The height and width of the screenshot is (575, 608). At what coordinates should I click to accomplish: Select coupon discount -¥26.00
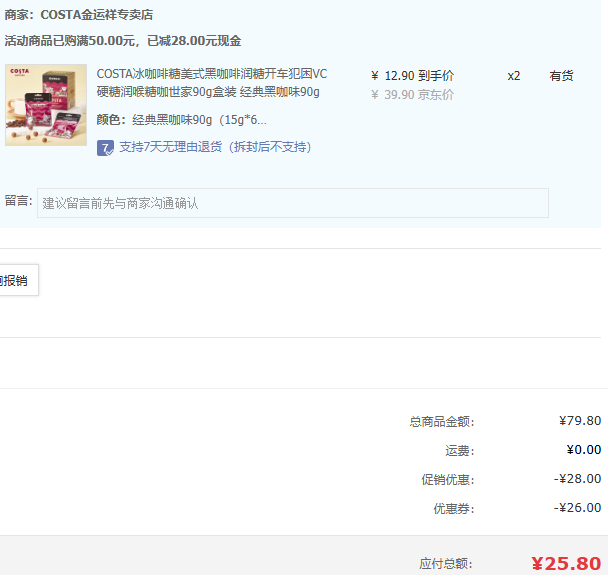click(x=577, y=508)
